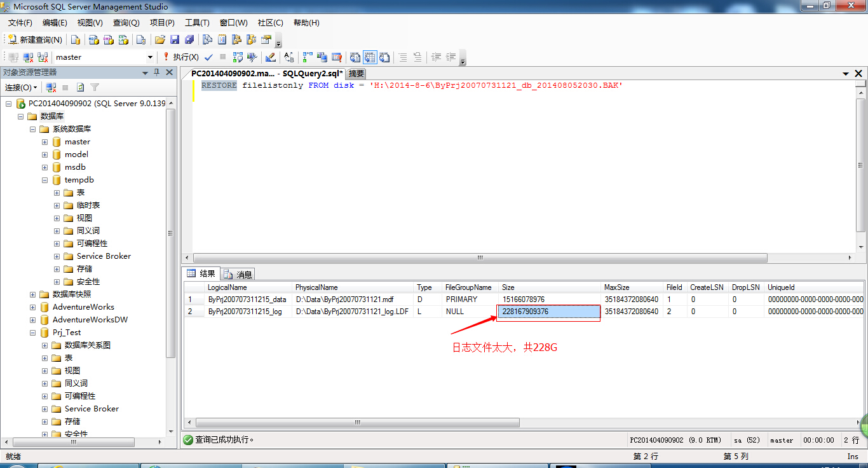Viewport: 868px width, 468px height.
Task: Select 数据库关系图 under Prj_Test
Action: 88,345
